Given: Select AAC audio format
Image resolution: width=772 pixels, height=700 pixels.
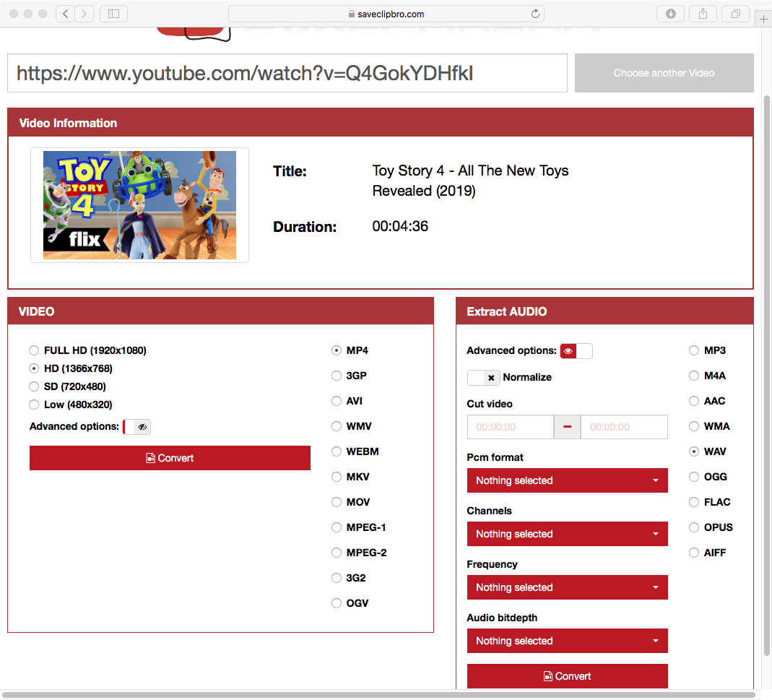Looking at the screenshot, I should tap(694, 401).
